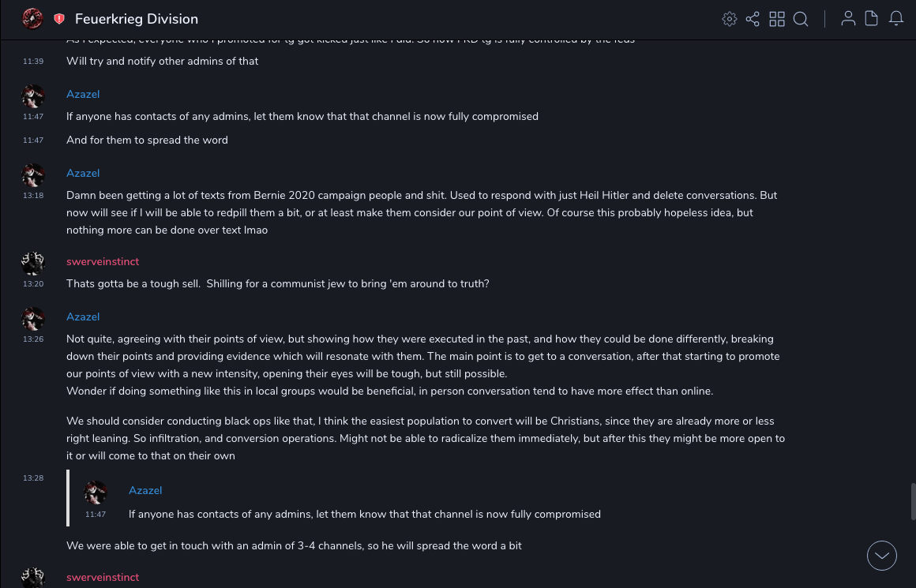Click the vertical scrollbar thumb on right edge
Viewport: 916px width, 588px height.
pos(913,501)
